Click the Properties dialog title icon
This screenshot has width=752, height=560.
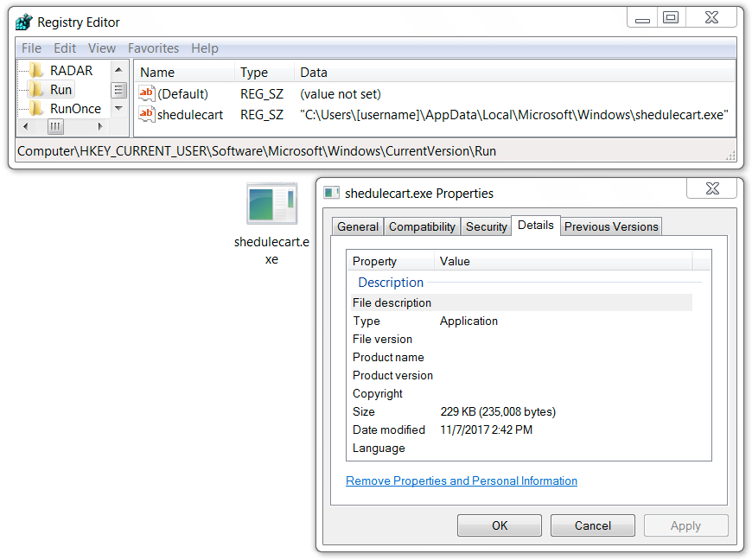331,193
